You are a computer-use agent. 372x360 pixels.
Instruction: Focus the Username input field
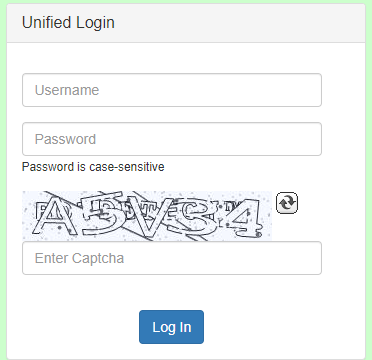(x=172, y=90)
